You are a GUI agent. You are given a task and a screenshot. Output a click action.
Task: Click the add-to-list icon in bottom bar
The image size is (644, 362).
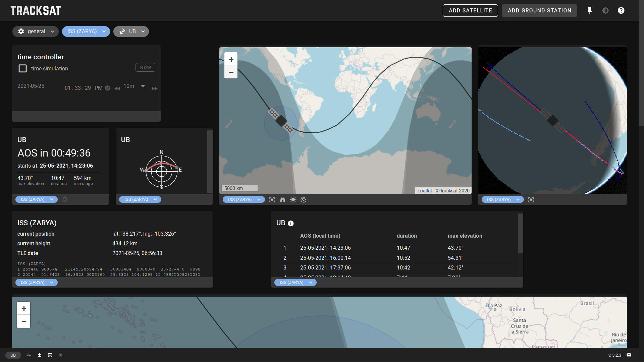[29, 355]
